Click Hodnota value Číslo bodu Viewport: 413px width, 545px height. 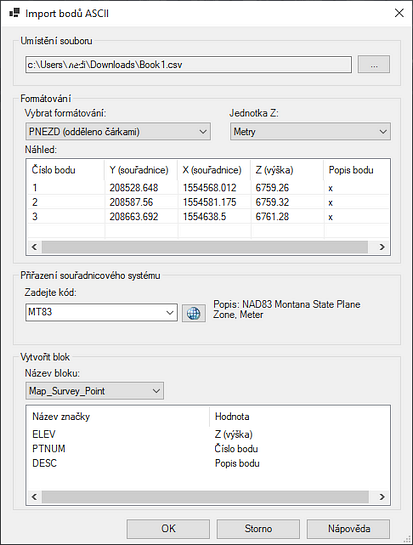[236, 449]
